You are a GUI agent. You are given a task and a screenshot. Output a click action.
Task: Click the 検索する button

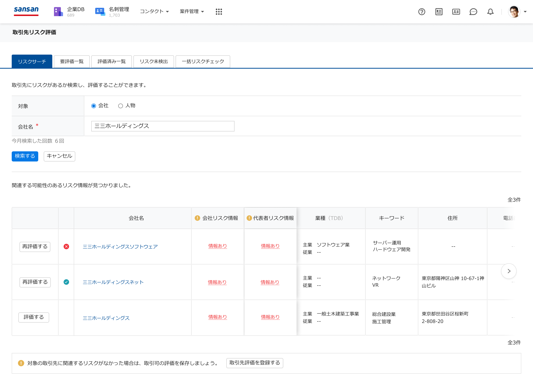point(25,156)
